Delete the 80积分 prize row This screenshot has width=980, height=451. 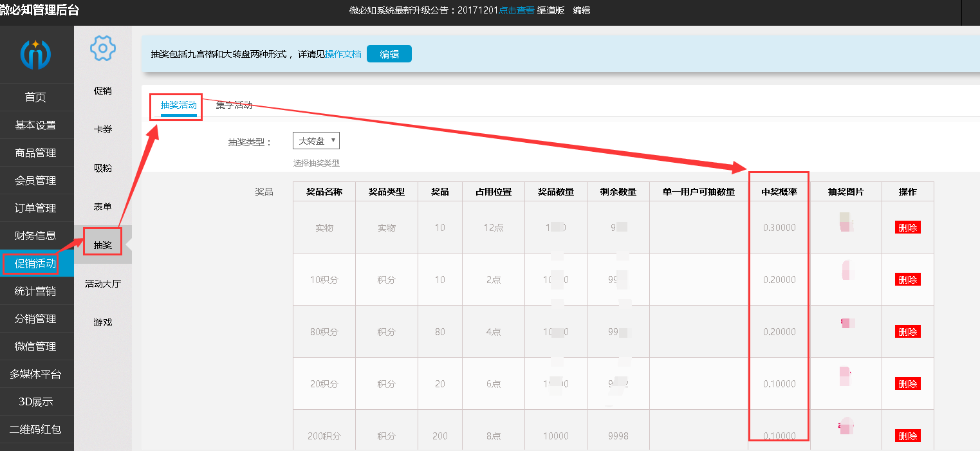point(907,331)
